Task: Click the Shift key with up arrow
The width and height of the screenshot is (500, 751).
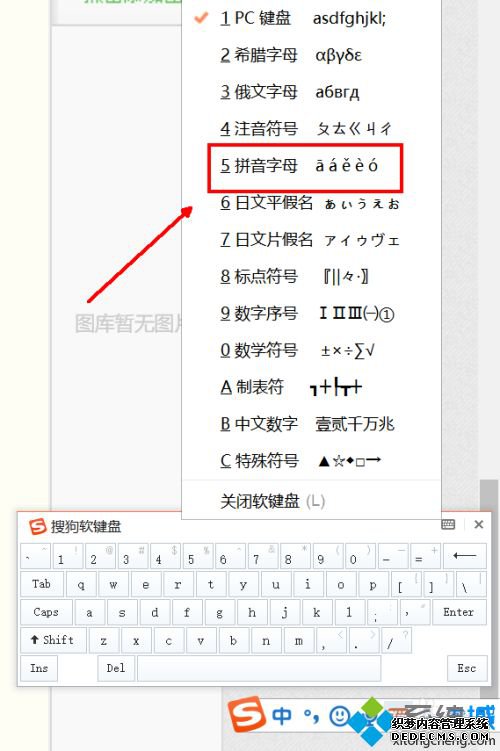Action: pos(53,640)
